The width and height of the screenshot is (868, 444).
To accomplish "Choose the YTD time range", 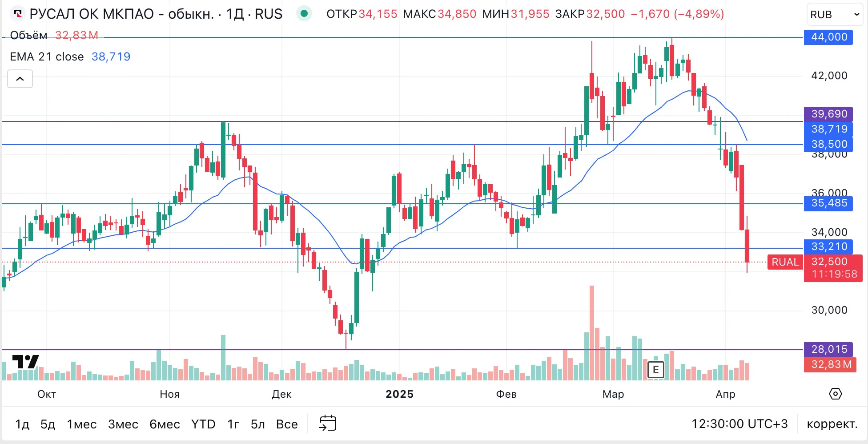I will click(203, 424).
